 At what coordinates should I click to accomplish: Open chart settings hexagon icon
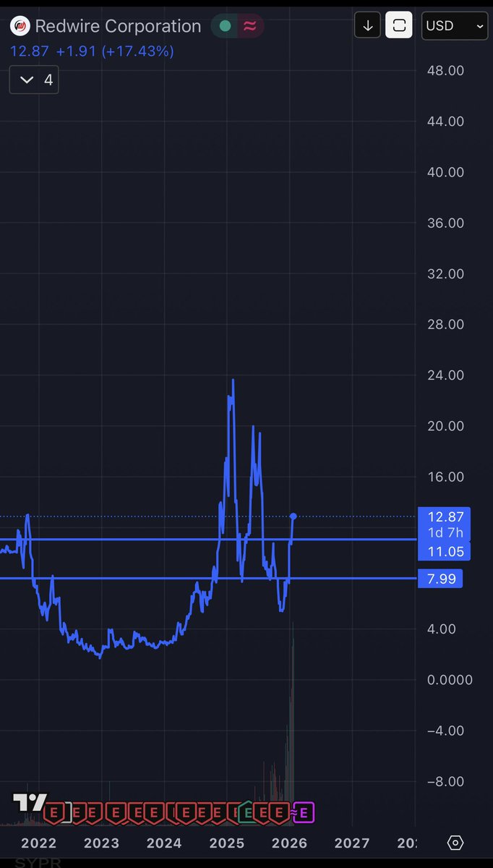point(455,843)
